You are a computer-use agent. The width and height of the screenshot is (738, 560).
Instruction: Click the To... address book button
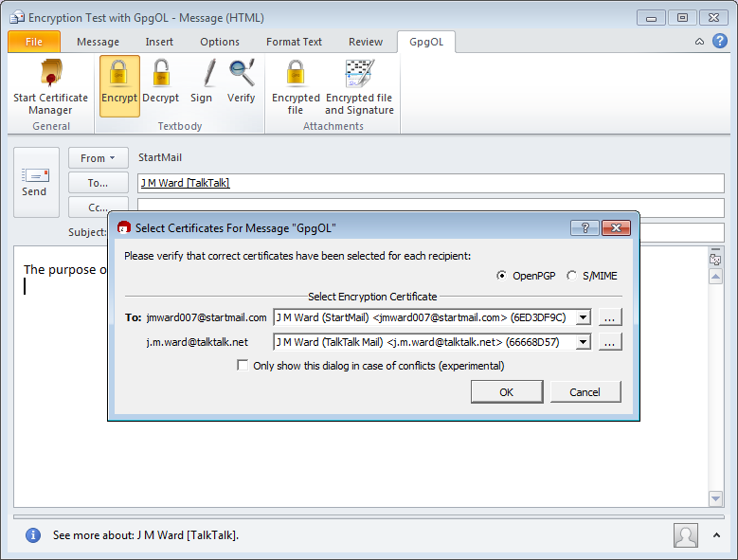98,183
